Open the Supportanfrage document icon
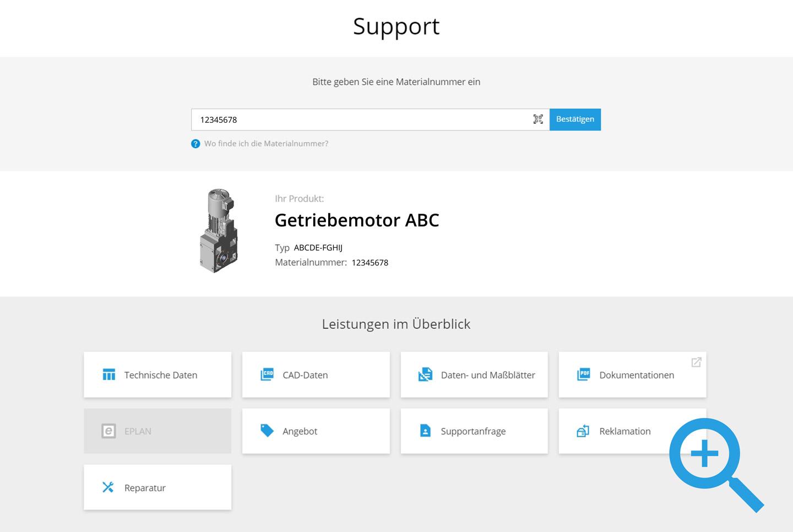Image resolution: width=793 pixels, height=532 pixels. coord(425,431)
